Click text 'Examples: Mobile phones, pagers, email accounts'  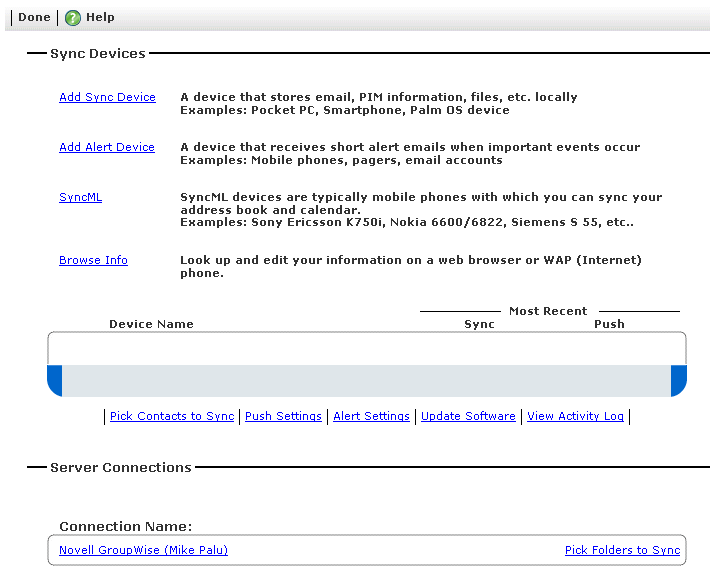click(341, 160)
